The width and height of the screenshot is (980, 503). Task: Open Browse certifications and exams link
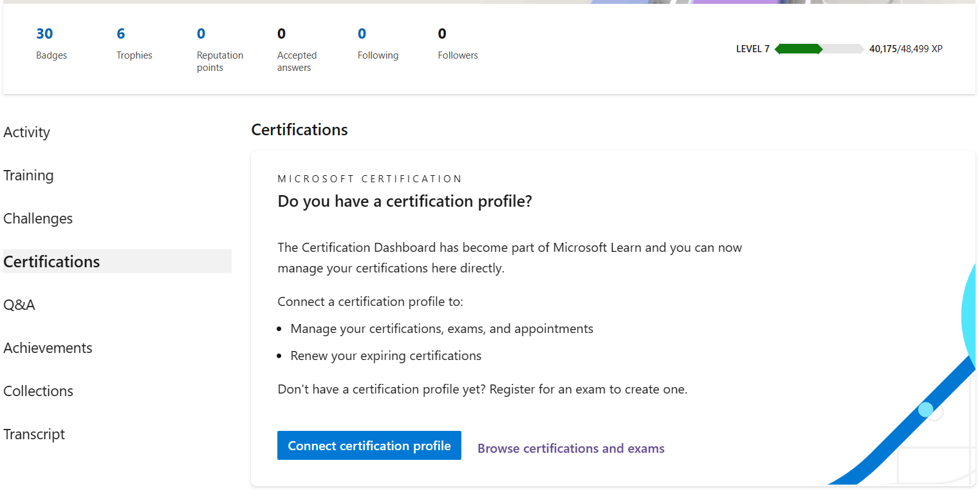[x=571, y=448]
